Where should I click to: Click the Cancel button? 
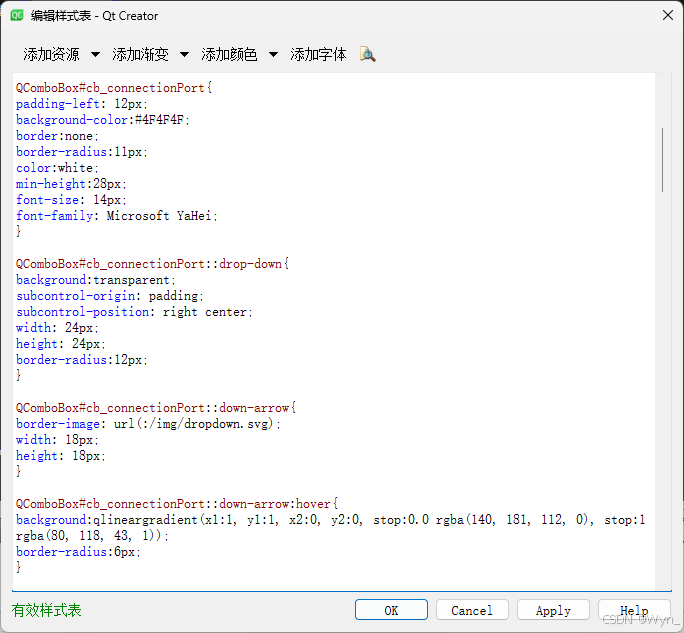(x=472, y=610)
